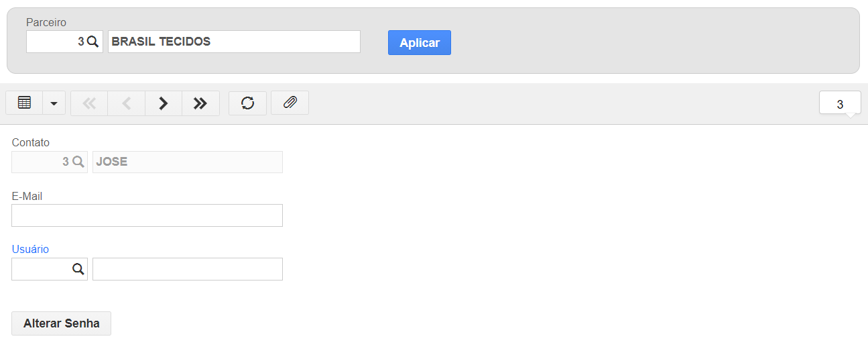Viewport: 868px width, 357px height.
Task: Click the Usuário code field
Action: (x=42, y=269)
